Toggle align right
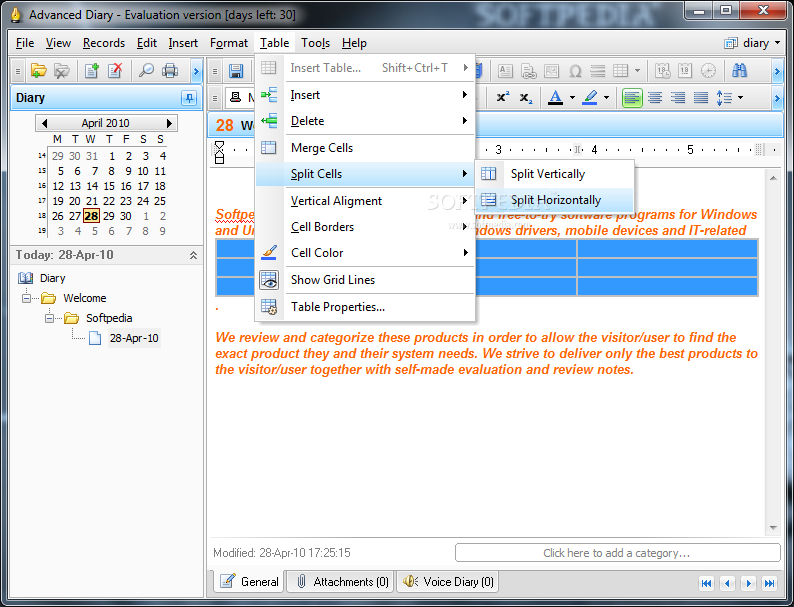Image resolution: width=794 pixels, height=607 pixels. pyautogui.click(x=678, y=97)
